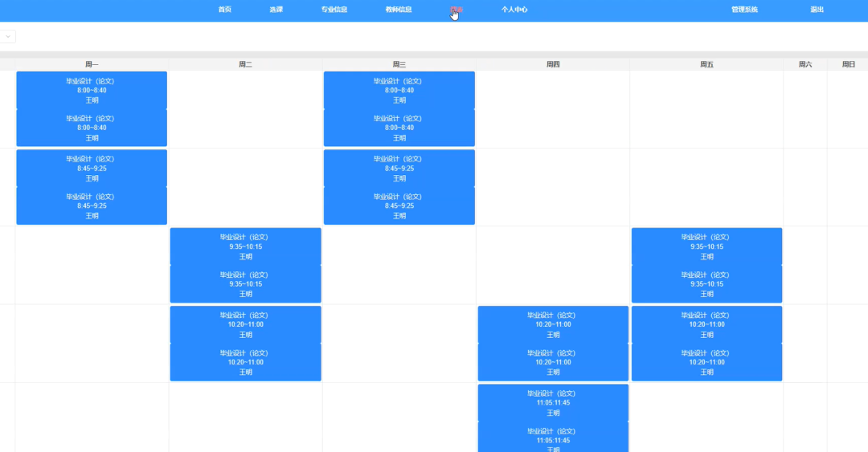Image resolution: width=868 pixels, height=452 pixels.
Task: Click the 周五 column header
Action: [707, 64]
